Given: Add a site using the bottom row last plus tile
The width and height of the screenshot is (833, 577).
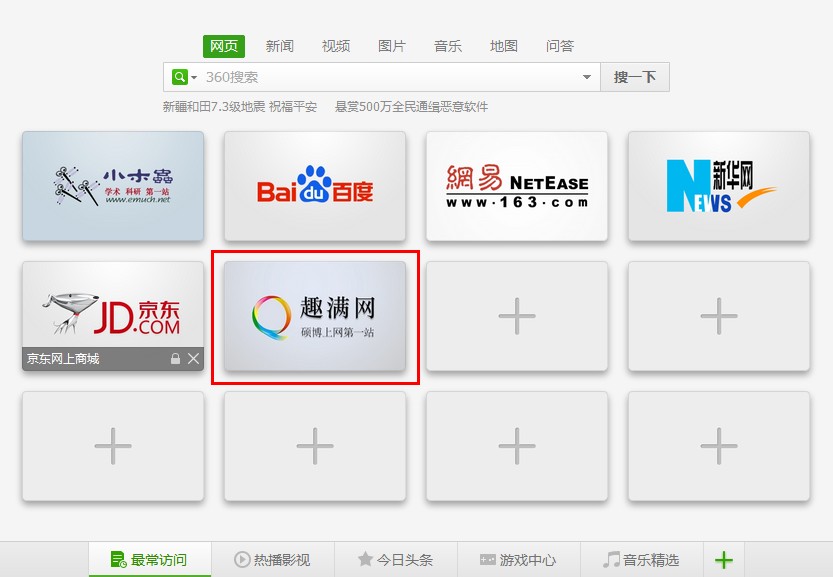Looking at the screenshot, I should (719, 446).
